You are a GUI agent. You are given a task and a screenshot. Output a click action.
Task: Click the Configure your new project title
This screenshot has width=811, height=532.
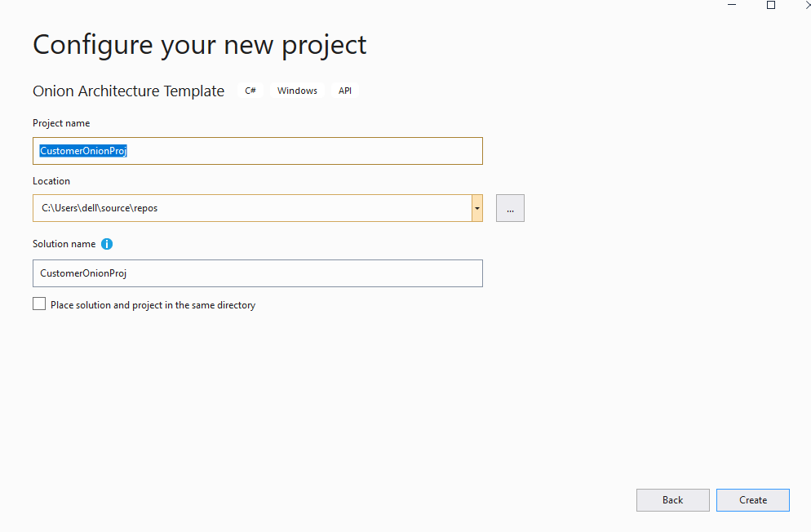click(x=199, y=45)
